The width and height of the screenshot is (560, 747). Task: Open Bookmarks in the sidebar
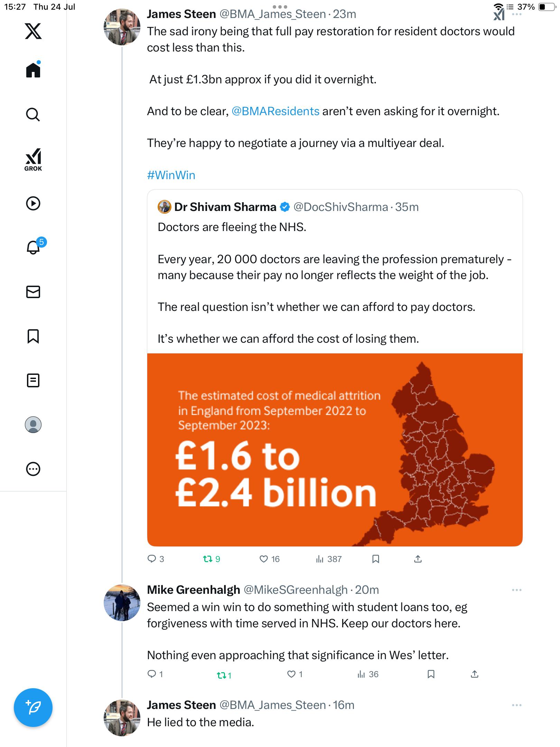coord(33,336)
